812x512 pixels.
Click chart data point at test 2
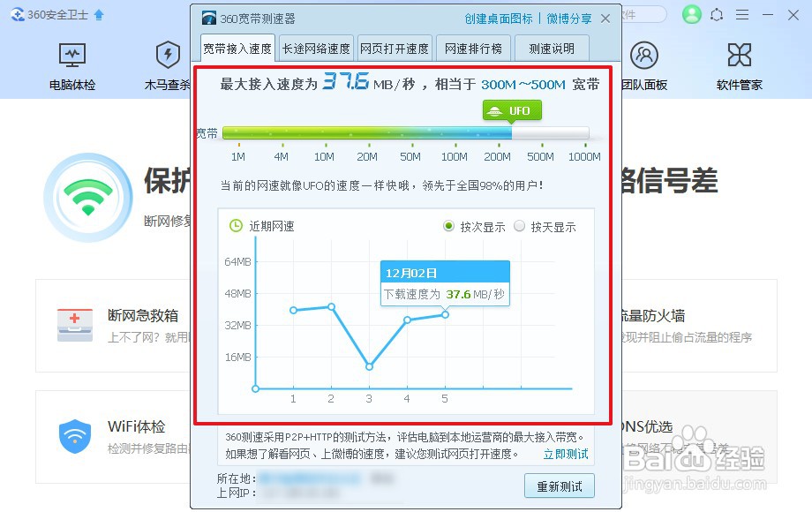click(x=332, y=307)
